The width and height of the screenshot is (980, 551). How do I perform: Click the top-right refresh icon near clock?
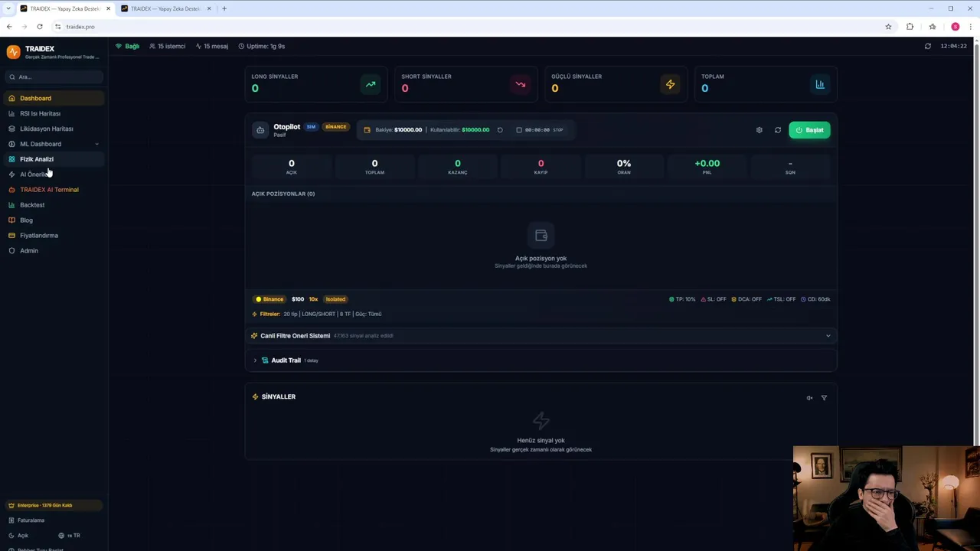(x=928, y=46)
